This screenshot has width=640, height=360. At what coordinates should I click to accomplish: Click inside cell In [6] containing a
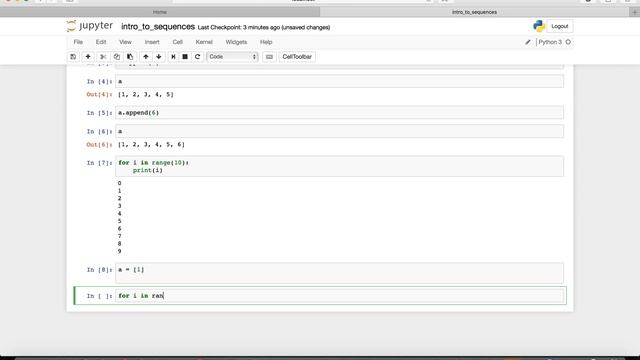tap(340, 131)
